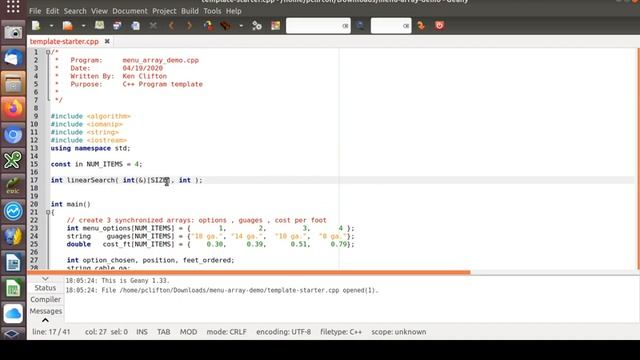Click the 'filetype: C++' status bar entry
640x360 pixels.
[341, 332]
